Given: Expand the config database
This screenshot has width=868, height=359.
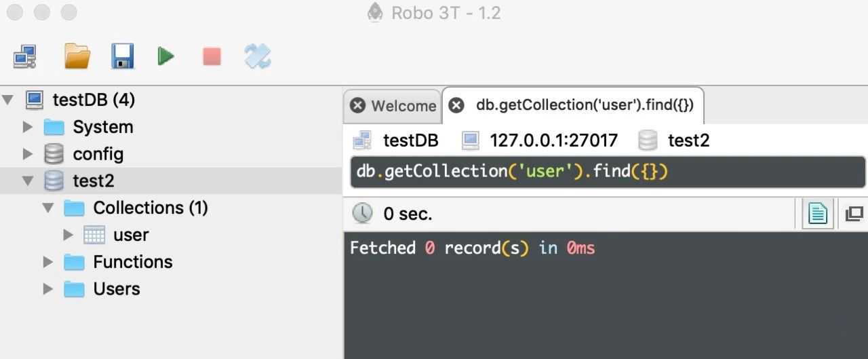Looking at the screenshot, I should click(28, 154).
